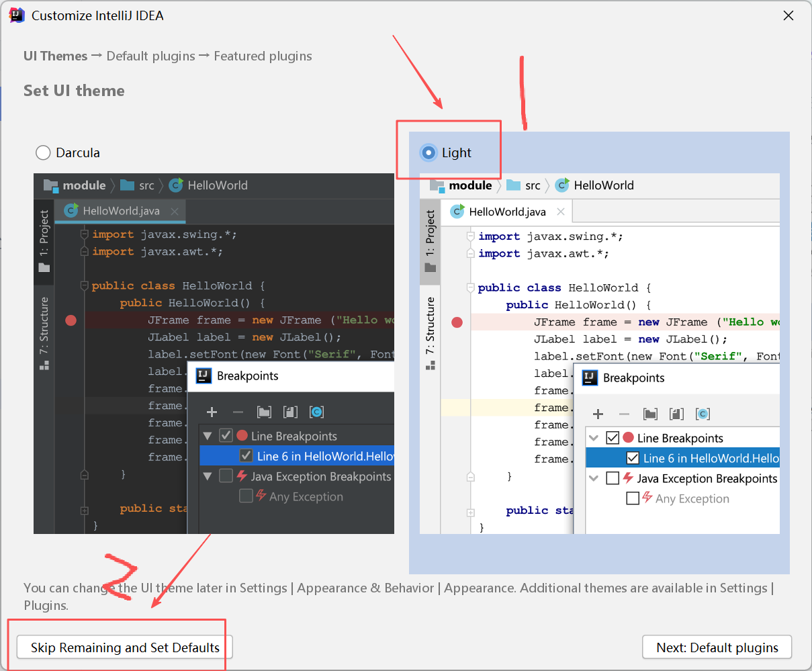Click fold marker beside public class in Light preview
812x671 pixels.
(471, 287)
